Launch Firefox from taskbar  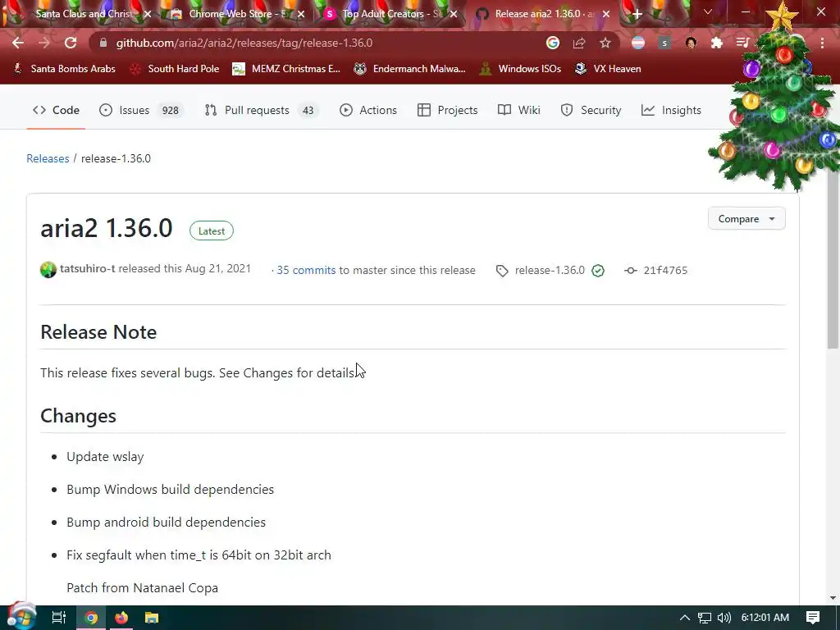click(121, 618)
